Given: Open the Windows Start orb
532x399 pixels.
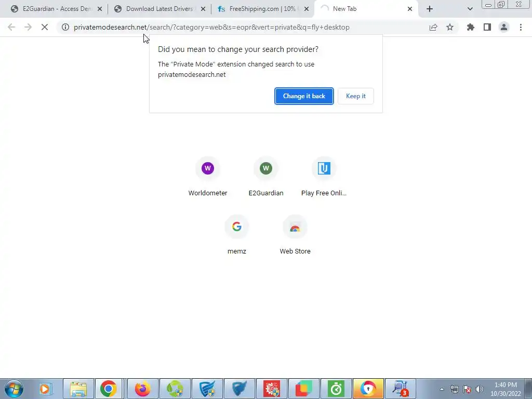Looking at the screenshot, I should click(14, 389).
